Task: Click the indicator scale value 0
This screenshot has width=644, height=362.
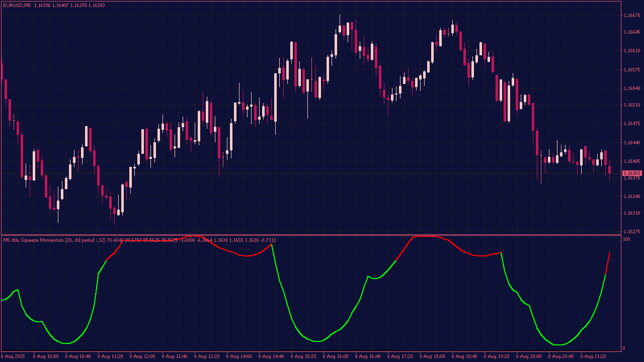Action: [x=624, y=348]
